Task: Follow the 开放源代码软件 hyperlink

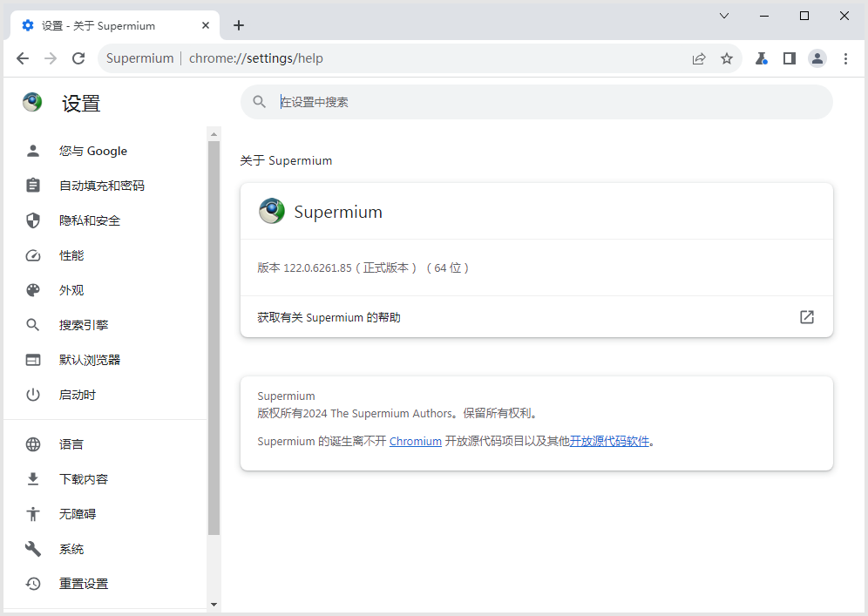Action: tap(609, 442)
